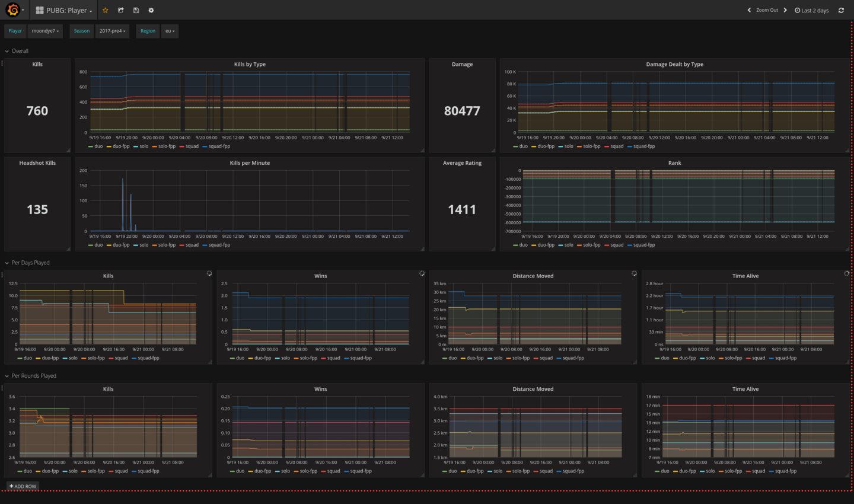854x504 pixels.
Task: Open Wins panel title in Per Days Played row
Action: (321, 276)
